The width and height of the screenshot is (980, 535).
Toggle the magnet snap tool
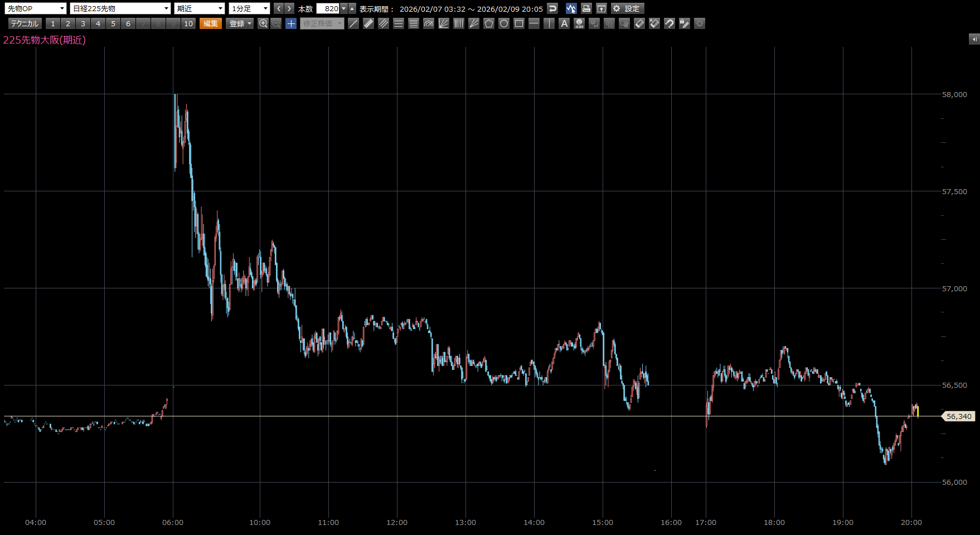coord(669,23)
